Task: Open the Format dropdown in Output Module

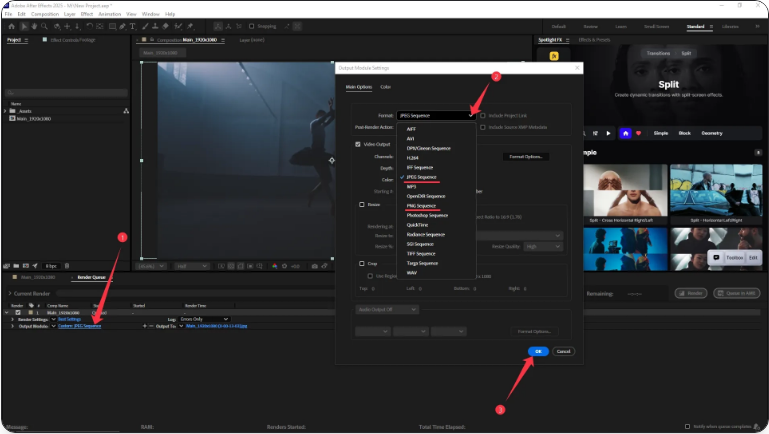Action: [435, 116]
